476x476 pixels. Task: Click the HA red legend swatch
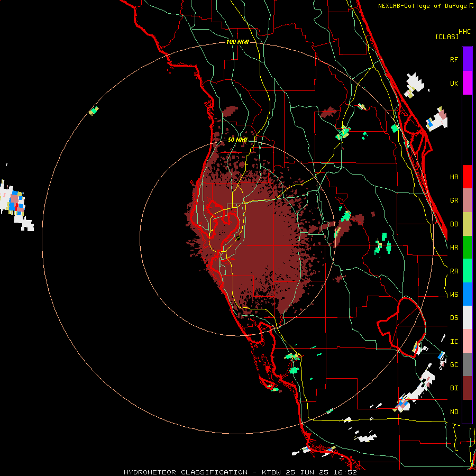pos(467,177)
